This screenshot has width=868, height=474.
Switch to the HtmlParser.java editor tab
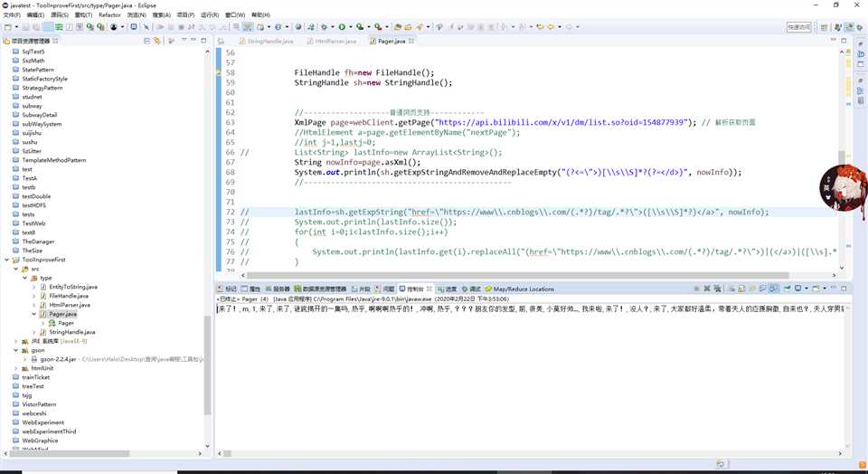click(332, 41)
